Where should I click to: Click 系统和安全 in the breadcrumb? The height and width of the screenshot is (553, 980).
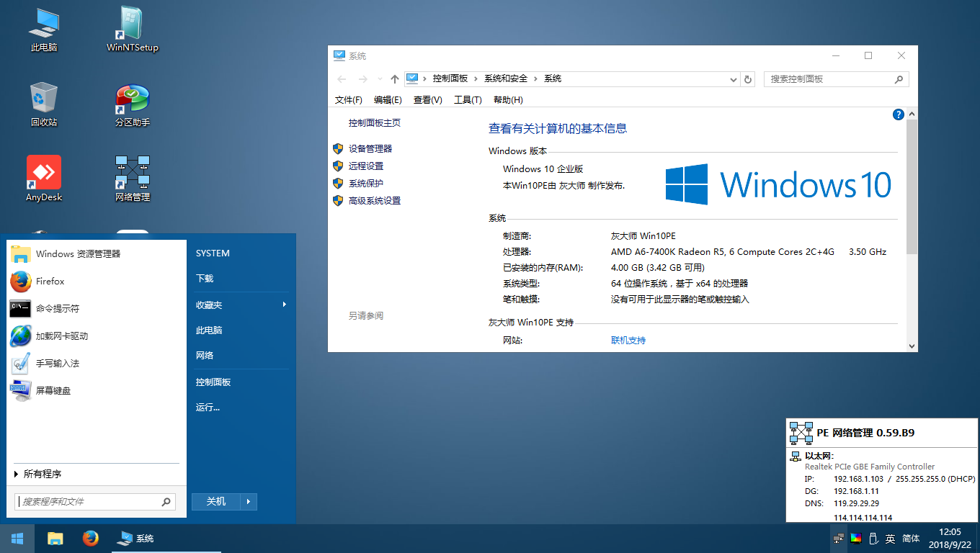click(x=506, y=78)
